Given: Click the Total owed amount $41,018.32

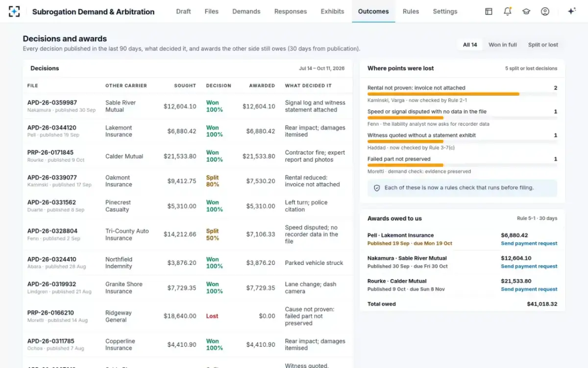Looking at the screenshot, I should pyautogui.click(x=542, y=304).
